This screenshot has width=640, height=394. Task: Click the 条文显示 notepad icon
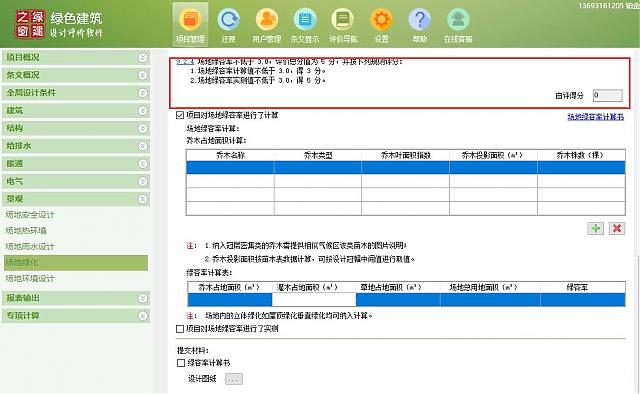click(x=305, y=20)
